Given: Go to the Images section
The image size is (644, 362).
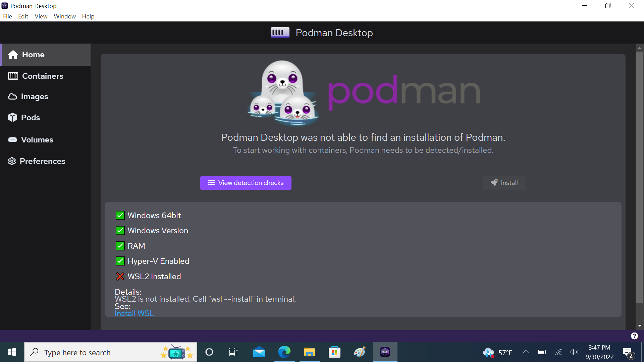Looking at the screenshot, I should pyautogui.click(x=45, y=97).
